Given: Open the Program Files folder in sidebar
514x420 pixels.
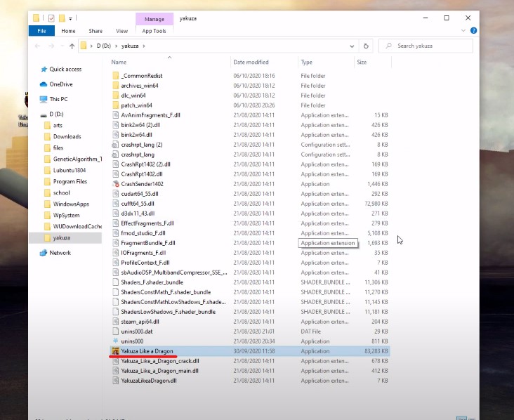Looking at the screenshot, I should pos(70,181).
